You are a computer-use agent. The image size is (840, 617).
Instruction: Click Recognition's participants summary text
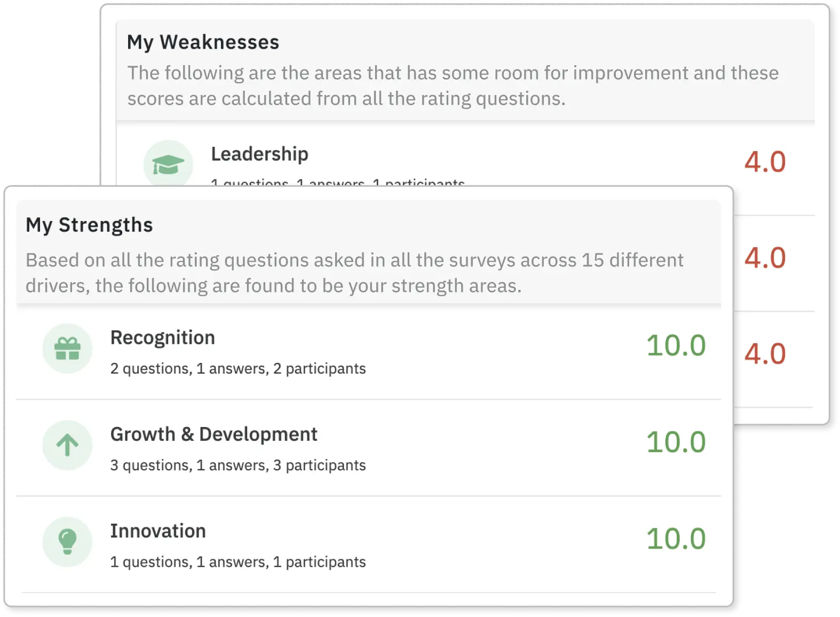pos(238,368)
